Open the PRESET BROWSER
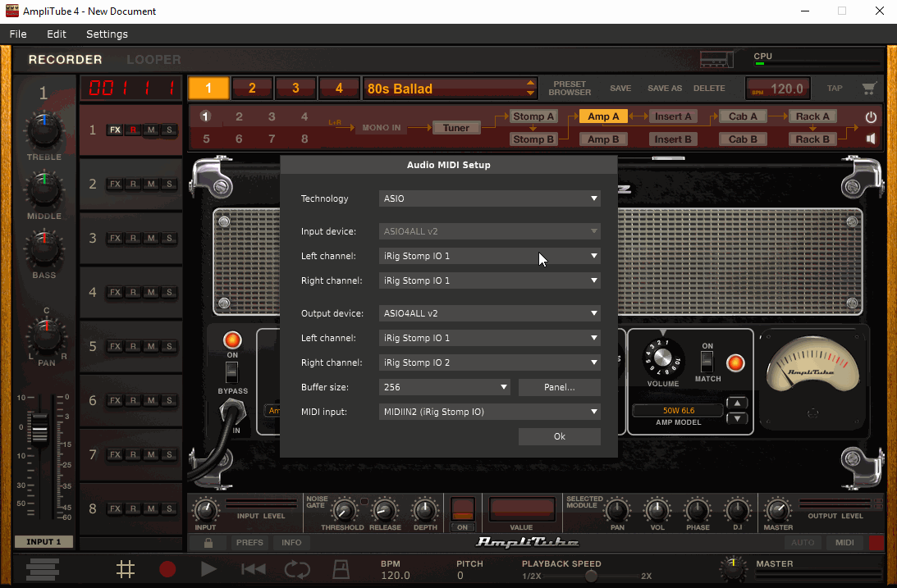 pyautogui.click(x=570, y=89)
